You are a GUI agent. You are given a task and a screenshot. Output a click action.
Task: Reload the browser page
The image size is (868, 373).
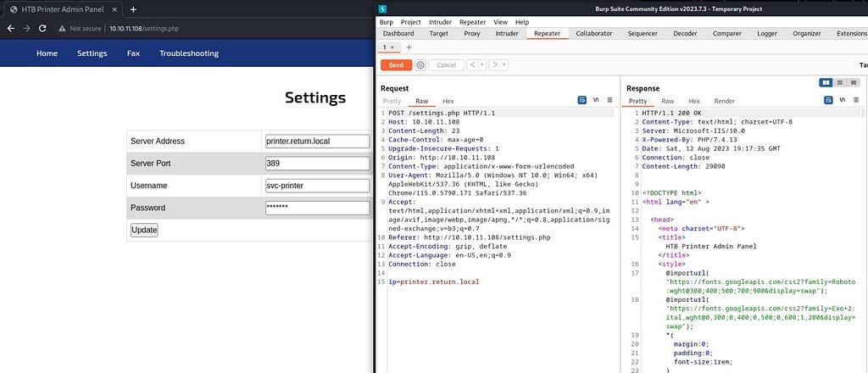coord(42,28)
